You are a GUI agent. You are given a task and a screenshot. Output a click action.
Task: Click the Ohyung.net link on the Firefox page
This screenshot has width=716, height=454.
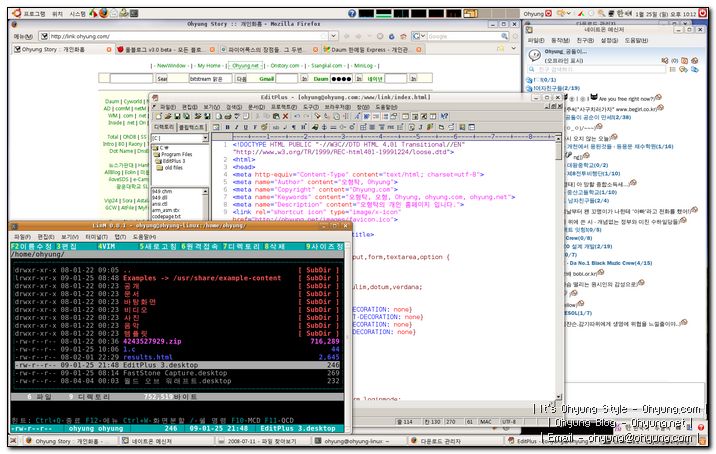point(246,66)
